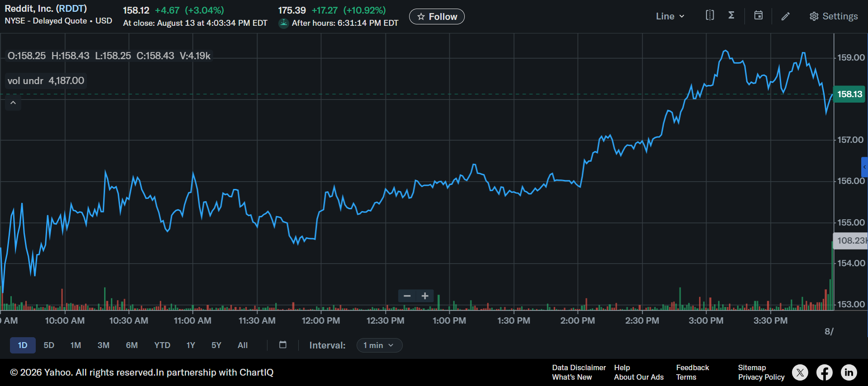Open the 1 min interval dropdown
This screenshot has height=386, width=868.
pos(379,345)
